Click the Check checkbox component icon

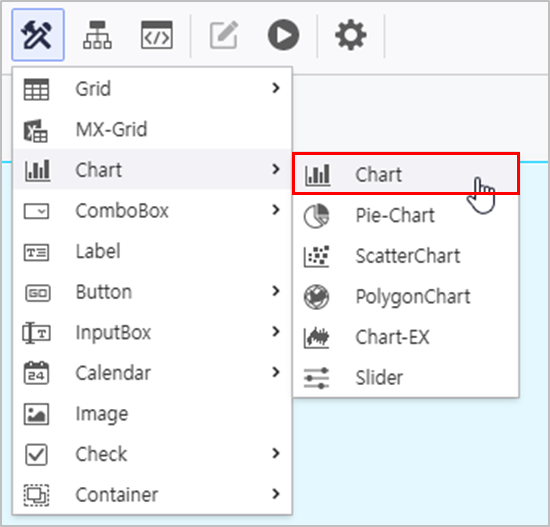tap(36, 454)
